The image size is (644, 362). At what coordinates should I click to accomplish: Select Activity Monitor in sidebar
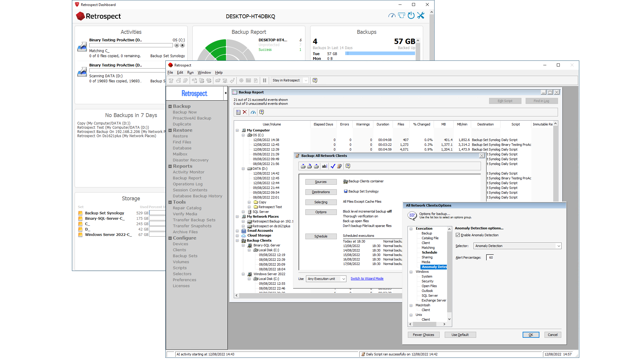click(188, 172)
